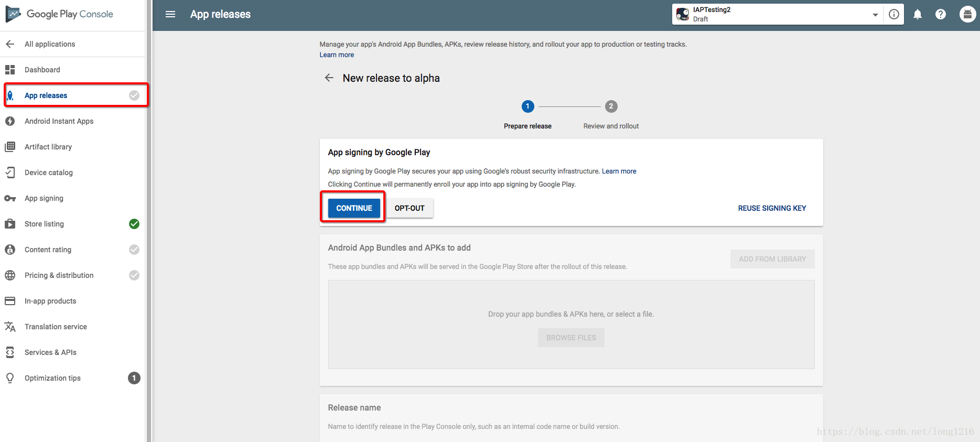This screenshot has height=442, width=980.
Task: Open Learn more link in App signing card
Action: click(x=619, y=171)
